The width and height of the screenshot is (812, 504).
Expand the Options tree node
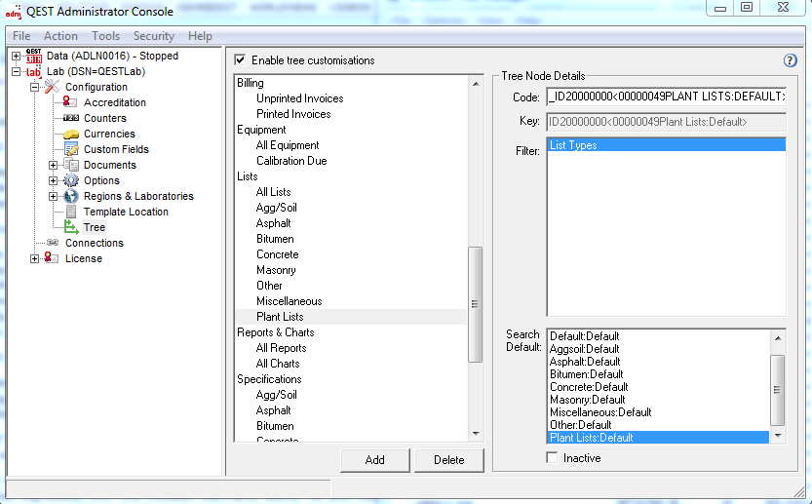click(x=53, y=180)
